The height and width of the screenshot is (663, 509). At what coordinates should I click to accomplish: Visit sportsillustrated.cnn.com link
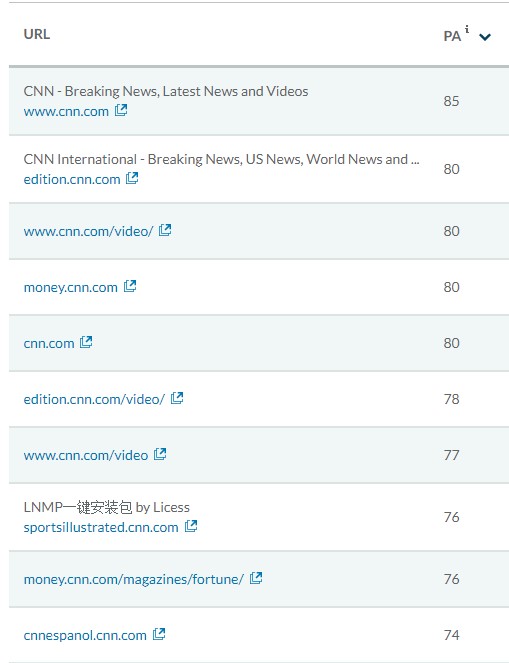coord(101,527)
